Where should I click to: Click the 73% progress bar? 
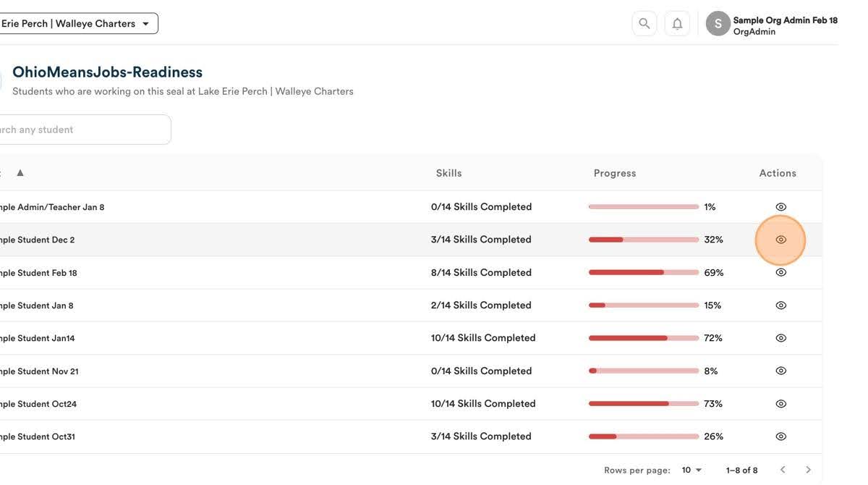point(644,404)
